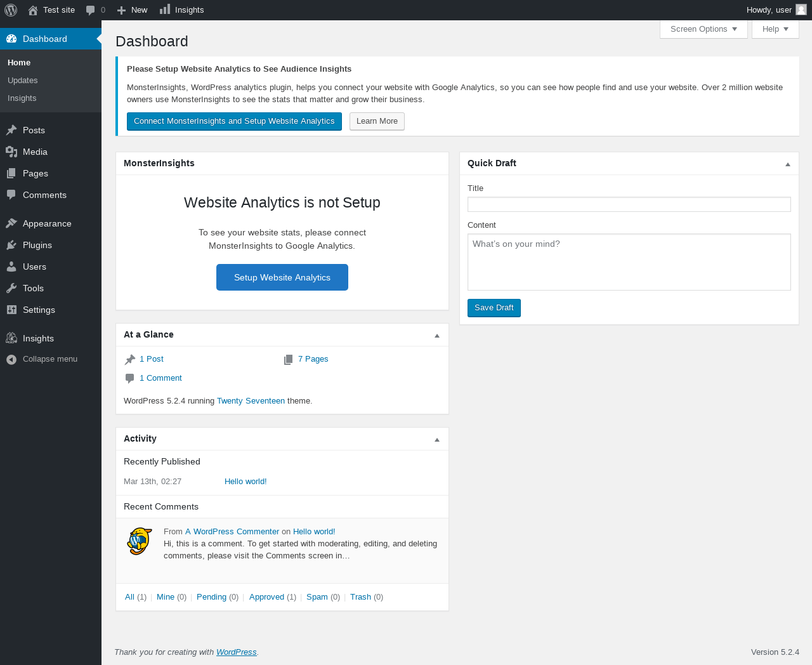Image resolution: width=812 pixels, height=665 pixels.
Task: Click Connect MonsterInsights and Setup Website Analytics
Action: pos(234,121)
